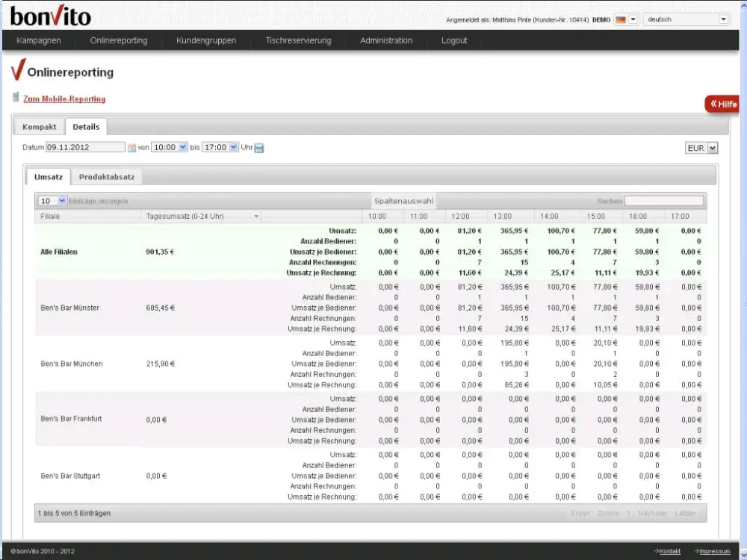
Task: Click into the Suchen search field
Action: pos(663,201)
